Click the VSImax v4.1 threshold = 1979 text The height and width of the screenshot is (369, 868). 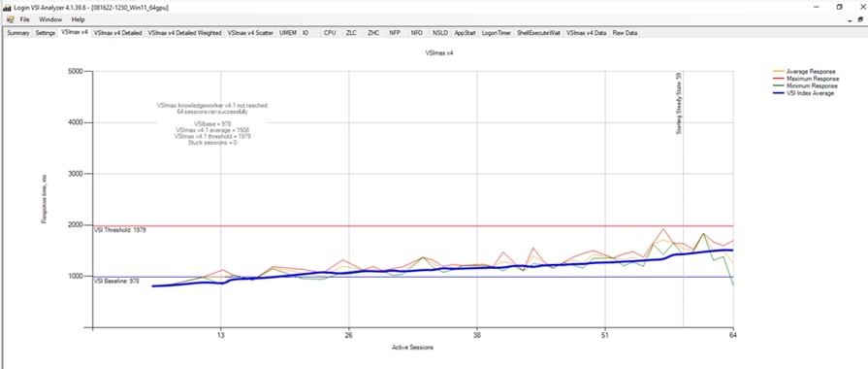click(x=212, y=136)
